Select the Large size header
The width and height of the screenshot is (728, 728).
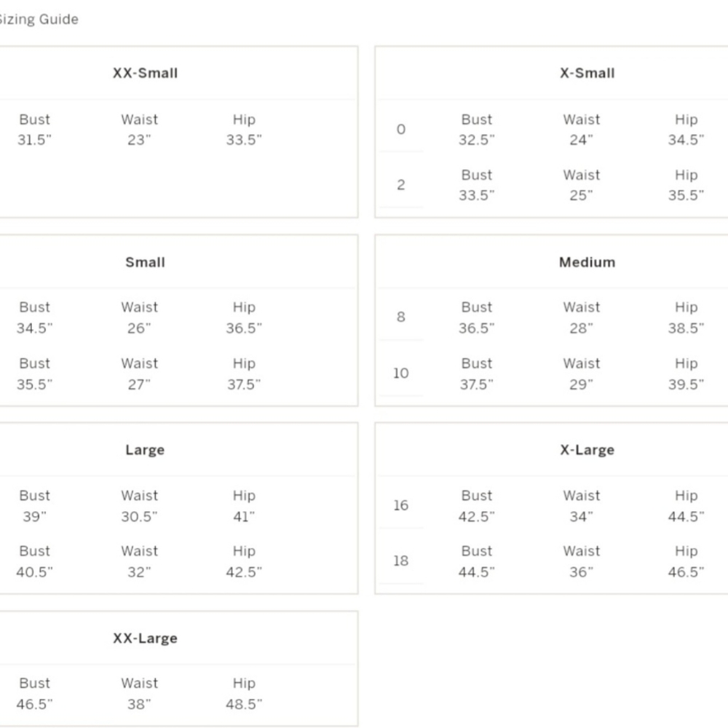tap(145, 450)
